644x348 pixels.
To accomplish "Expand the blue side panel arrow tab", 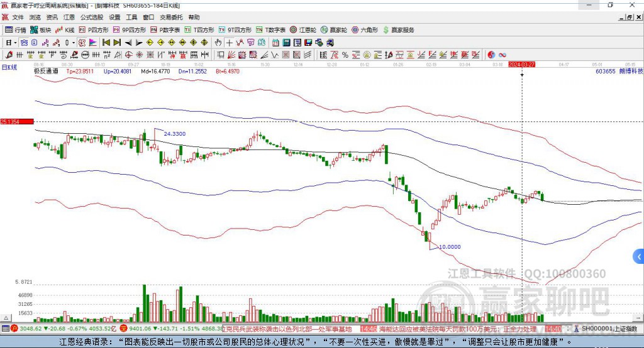I will click(x=639, y=257).
